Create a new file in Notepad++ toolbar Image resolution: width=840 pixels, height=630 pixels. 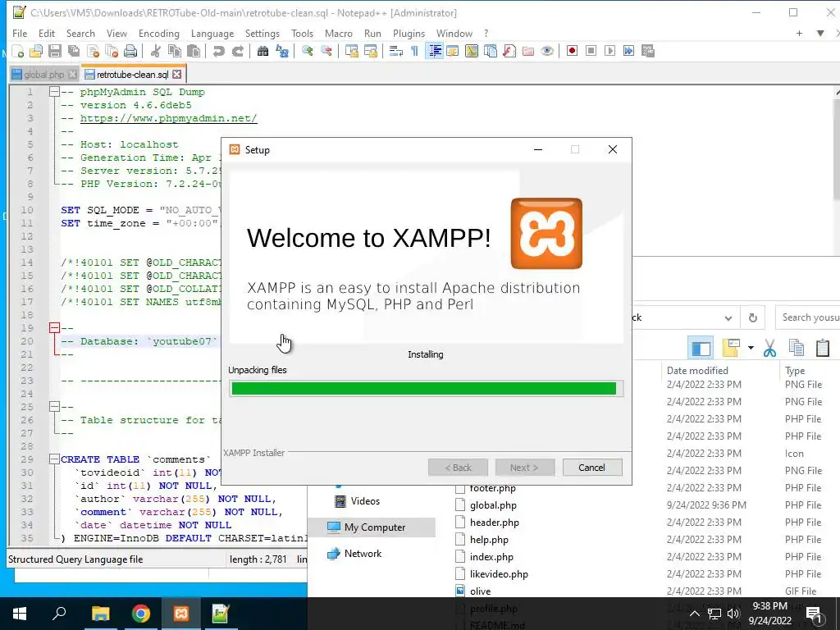(x=17, y=51)
